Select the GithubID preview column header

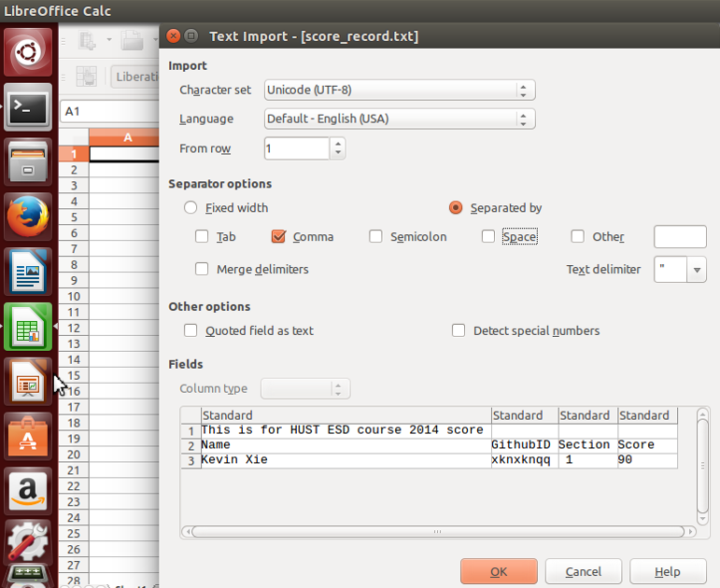pos(525,415)
